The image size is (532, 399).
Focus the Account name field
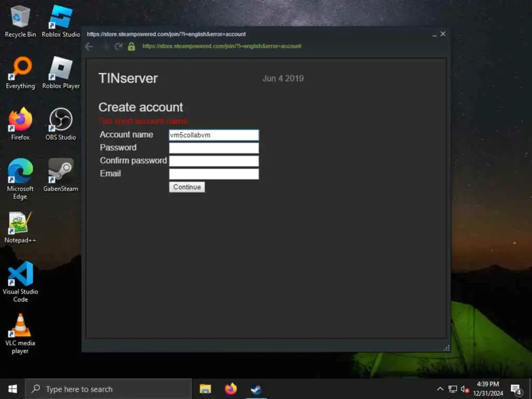click(x=214, y=135)
